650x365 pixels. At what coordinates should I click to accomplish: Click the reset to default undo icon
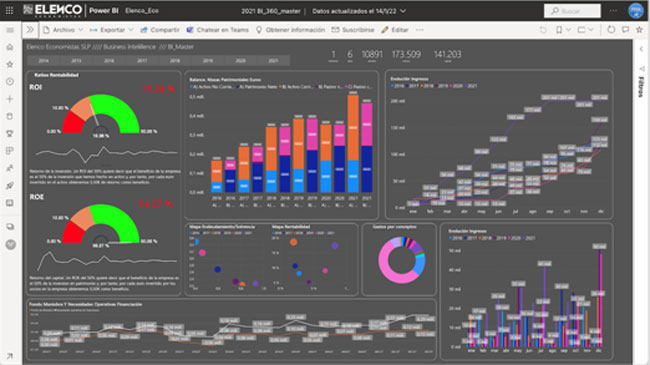[x=543, y=30]
